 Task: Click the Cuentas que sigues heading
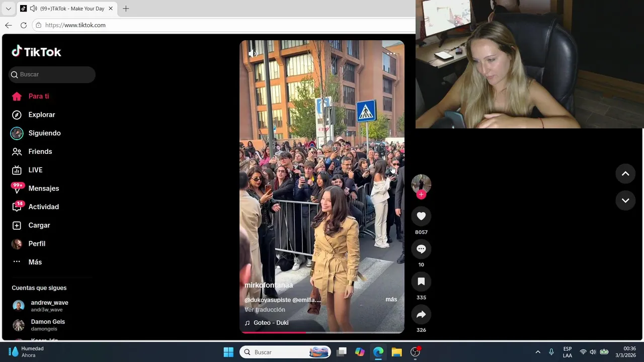[x=39, y=288]
